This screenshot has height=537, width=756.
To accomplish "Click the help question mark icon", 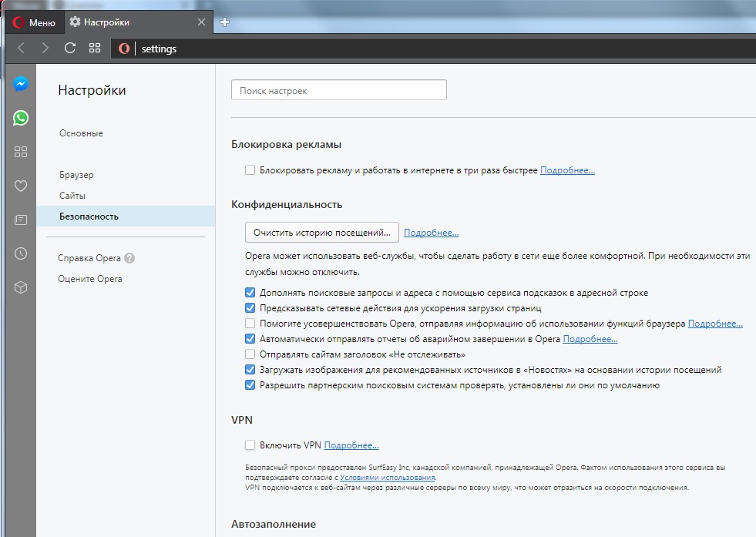I will click(x=129, y=258).
